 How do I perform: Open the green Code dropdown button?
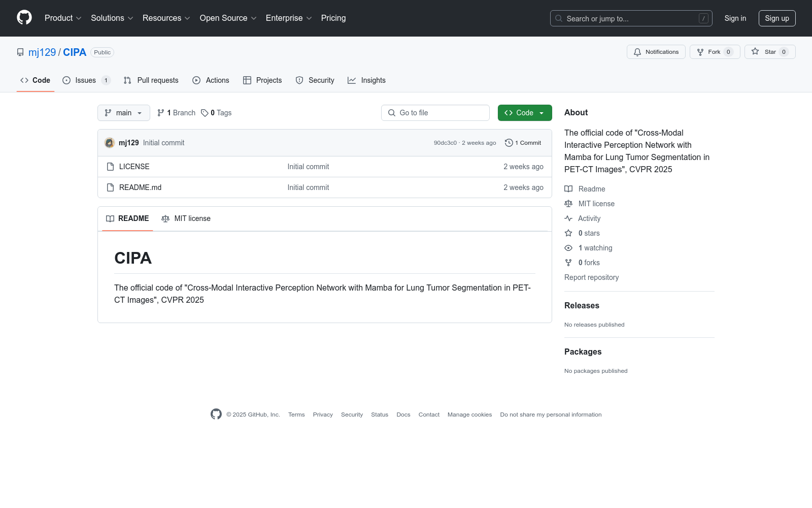coord(525,113)
